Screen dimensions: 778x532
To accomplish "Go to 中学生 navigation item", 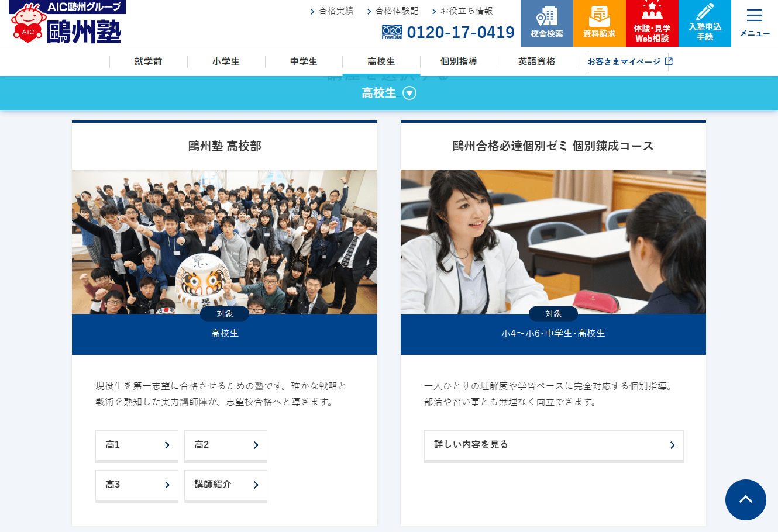I will [304, 62].
